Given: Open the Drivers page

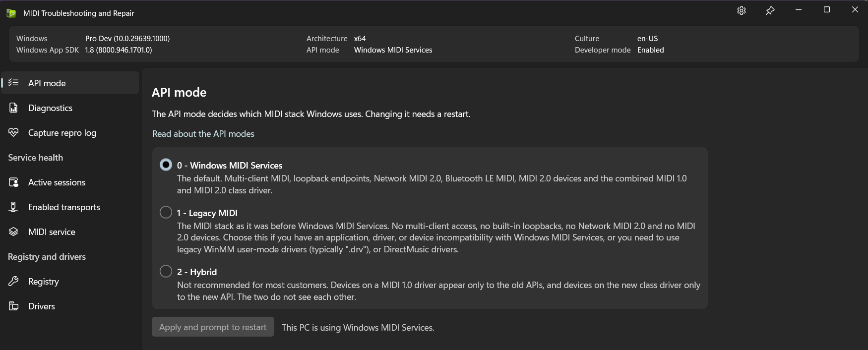Looking at the screenshot, I should coord(70,306).
